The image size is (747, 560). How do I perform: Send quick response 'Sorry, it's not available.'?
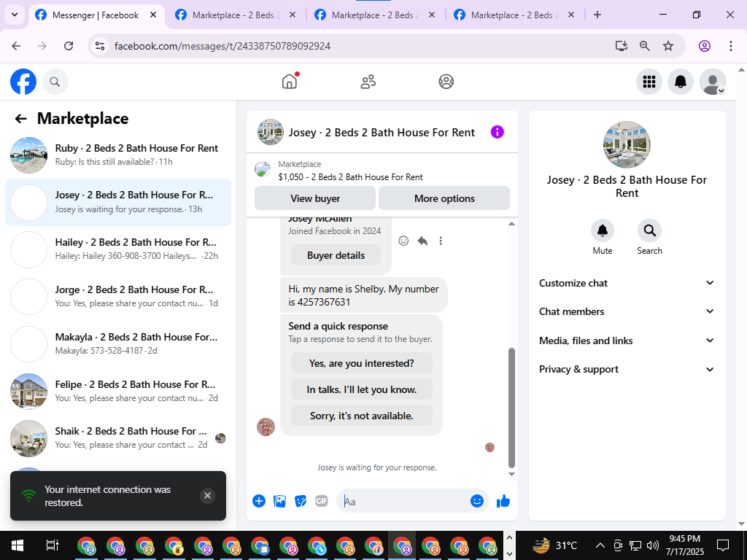point(362,416)
